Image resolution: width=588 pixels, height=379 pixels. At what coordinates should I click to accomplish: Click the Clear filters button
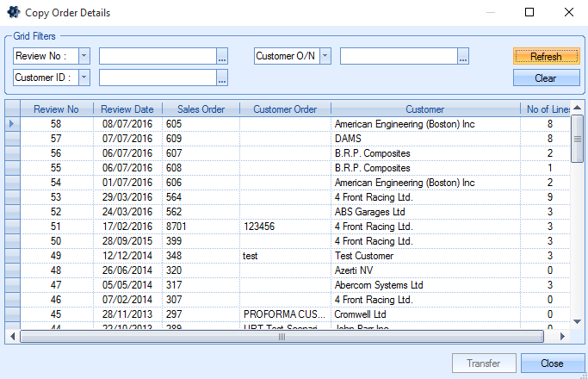546,78
